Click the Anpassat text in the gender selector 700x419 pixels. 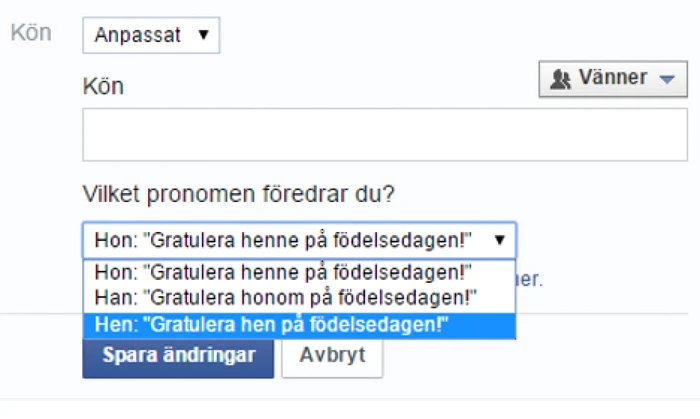click(138, 35)
